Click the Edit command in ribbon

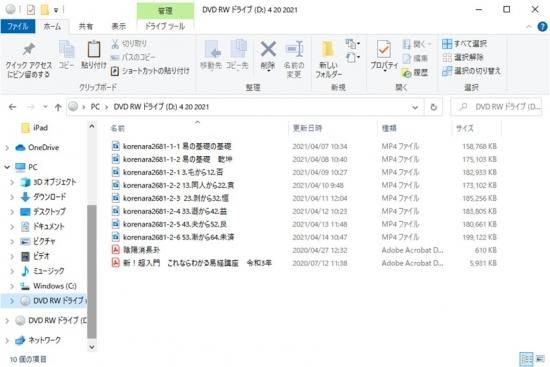(x=415, y=58)
